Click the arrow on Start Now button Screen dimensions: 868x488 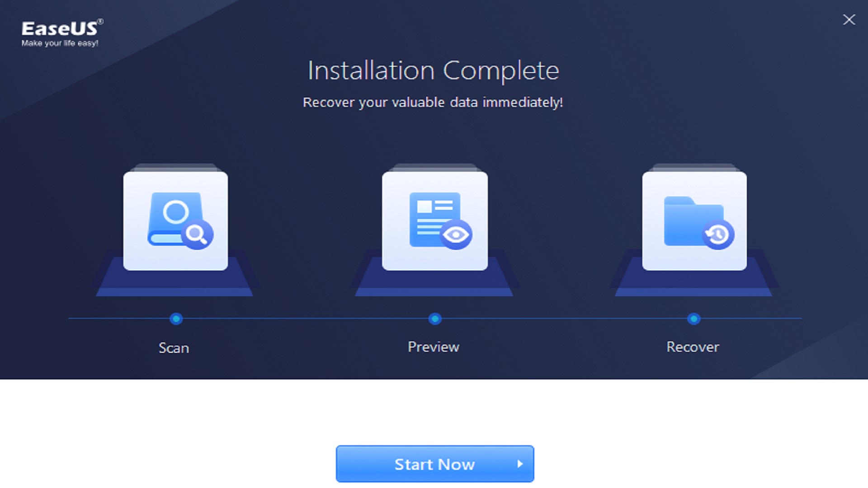(520, 464)
